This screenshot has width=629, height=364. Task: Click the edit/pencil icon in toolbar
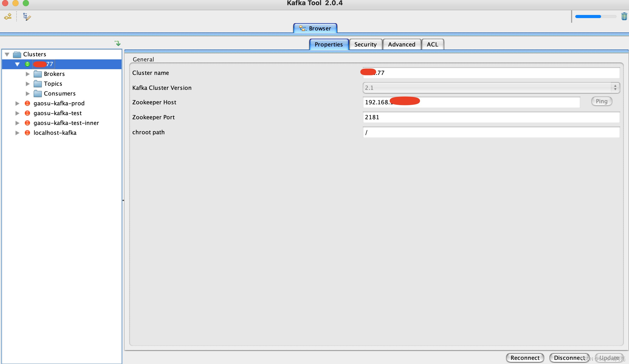(x=26, y=17)
